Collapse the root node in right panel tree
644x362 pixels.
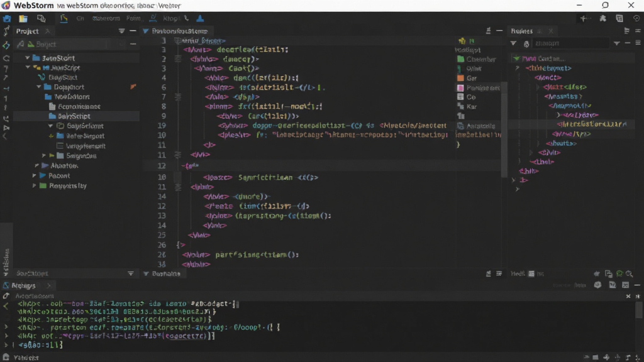coord(517,58)
